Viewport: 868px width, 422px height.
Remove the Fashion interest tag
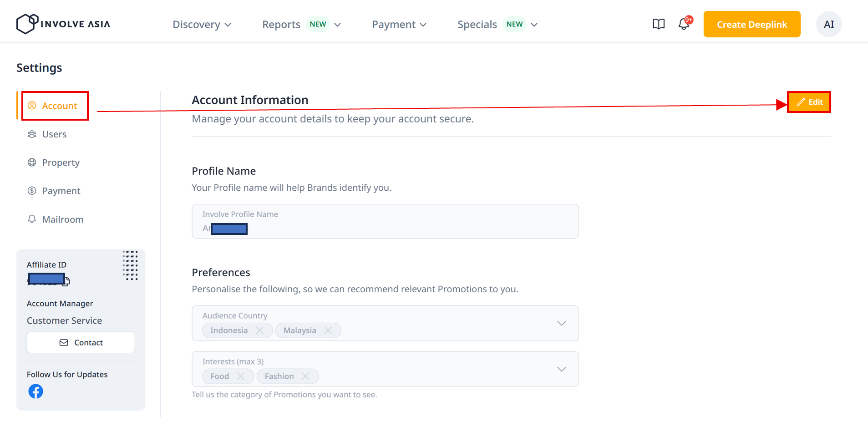point(305,376)
